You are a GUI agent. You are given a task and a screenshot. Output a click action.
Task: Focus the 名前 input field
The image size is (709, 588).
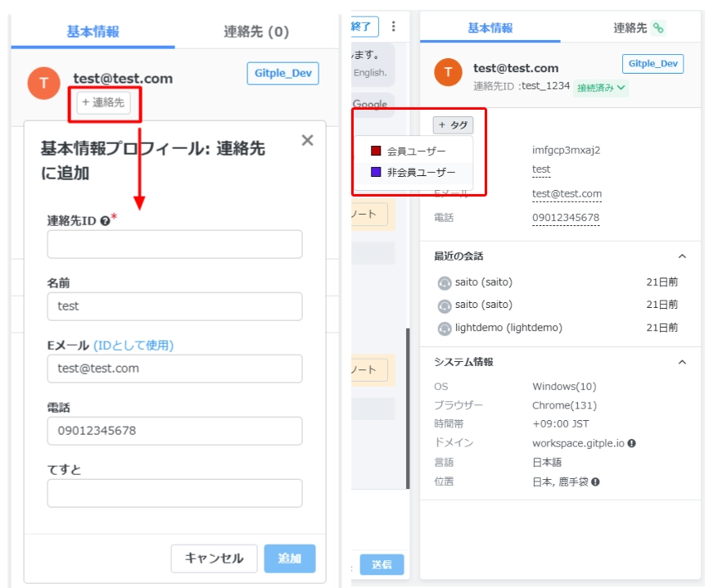[x=175, y=306]
